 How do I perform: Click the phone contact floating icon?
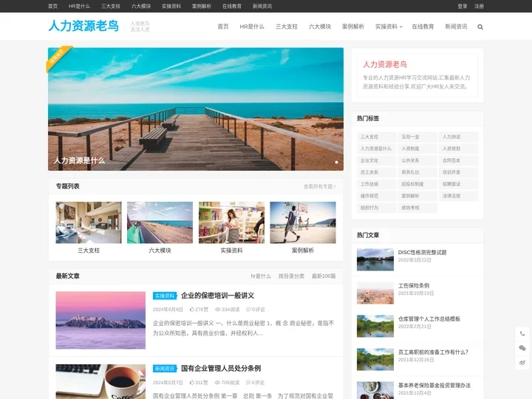click(x=522, y=333)
